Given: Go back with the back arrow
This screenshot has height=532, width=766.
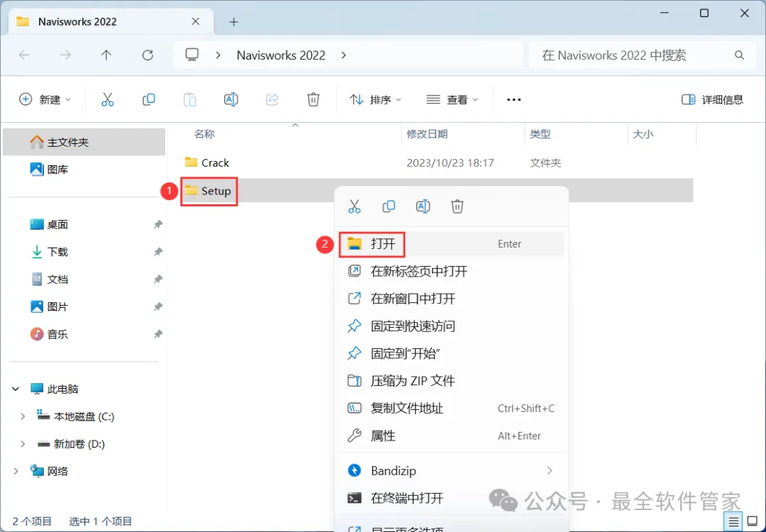Looking at the screenshot, I should point(24,55).
